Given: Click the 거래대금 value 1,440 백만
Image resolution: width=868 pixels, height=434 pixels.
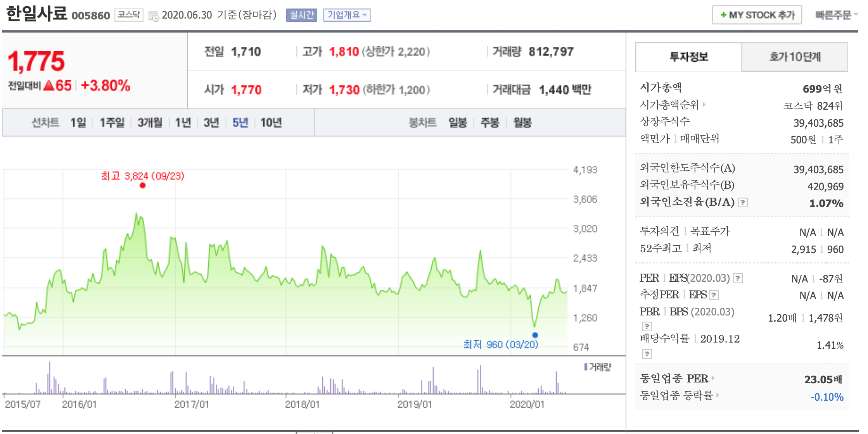Looking at the screenshot, I should point(565,90).
